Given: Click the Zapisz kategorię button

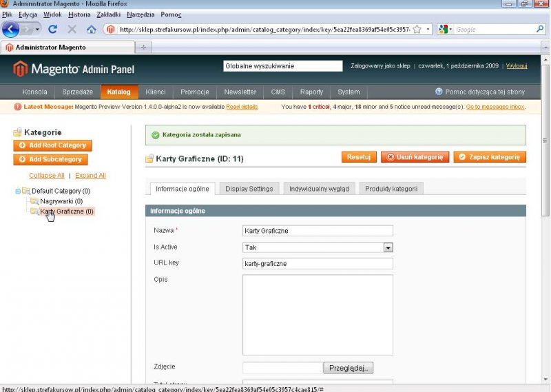Looking at the screenshot, I should [x=489, y=157].
